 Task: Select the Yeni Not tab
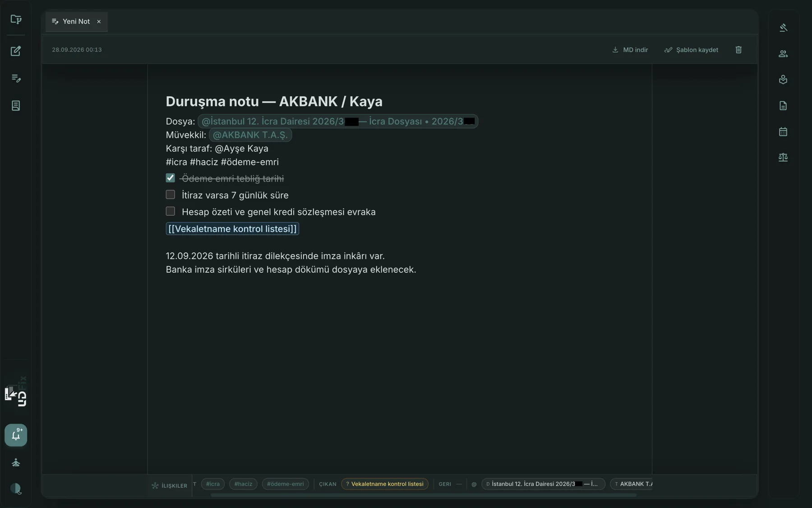click(x=76, y=21)
